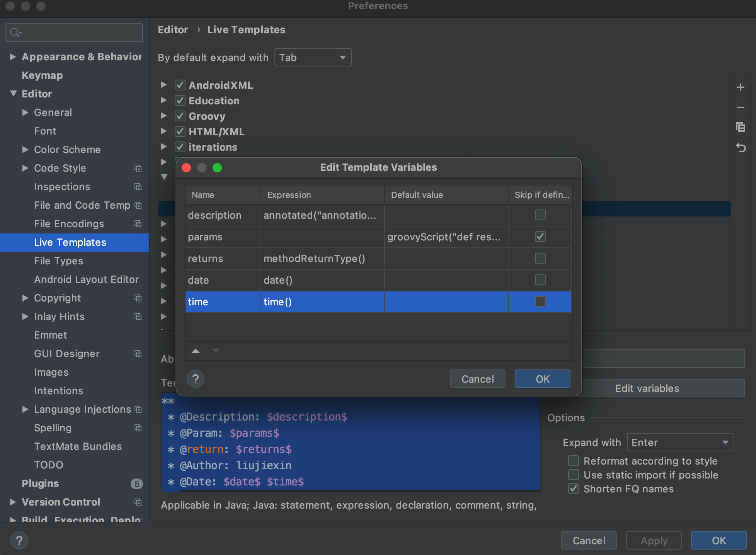The image size is (756, 555).
Task: Uncheck the HTML/XML template group
Action: click(x=180, y=131)
